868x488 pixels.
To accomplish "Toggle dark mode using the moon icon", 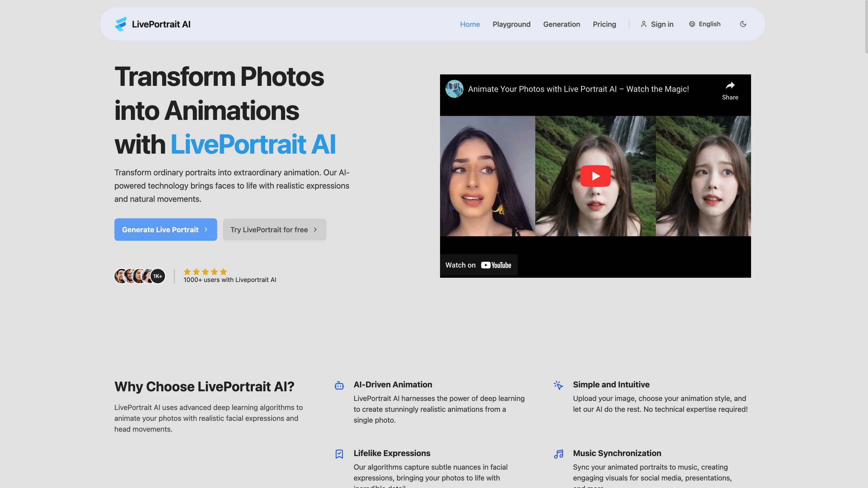I will pos(743,24).
